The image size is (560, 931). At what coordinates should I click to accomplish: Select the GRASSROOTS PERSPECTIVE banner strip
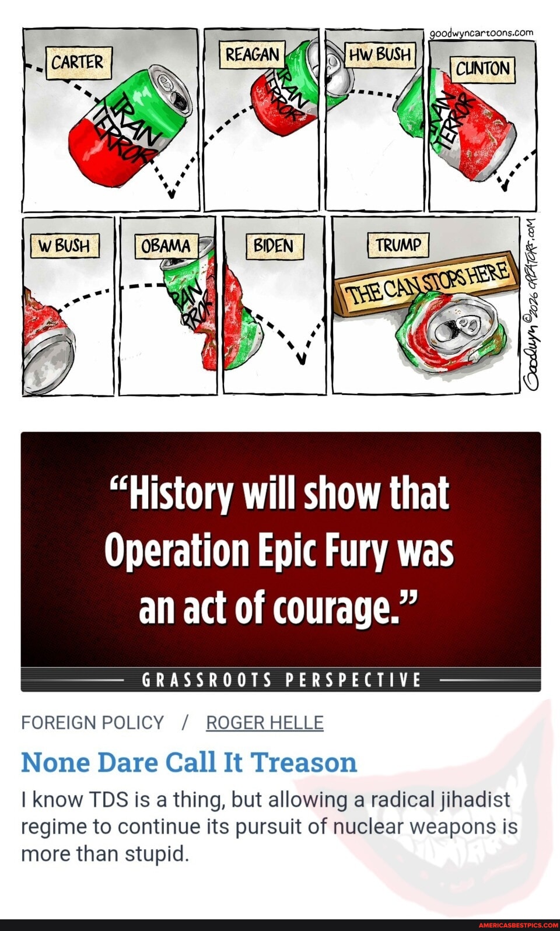281,680
